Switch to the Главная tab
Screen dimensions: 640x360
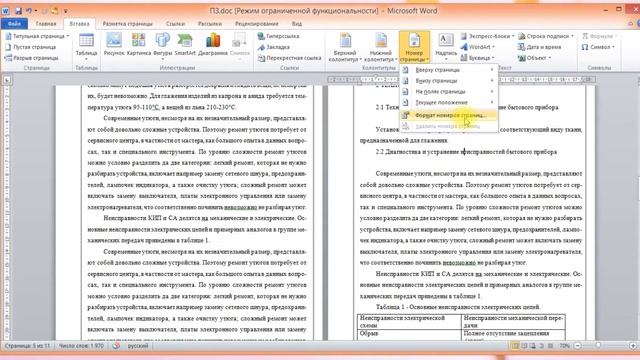tap(46, 24)
